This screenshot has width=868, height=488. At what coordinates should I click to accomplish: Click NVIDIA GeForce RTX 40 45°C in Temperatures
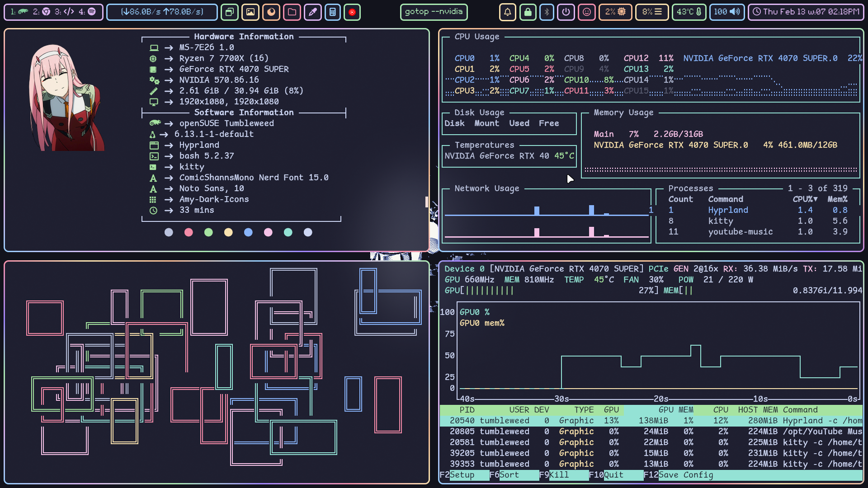509,156
